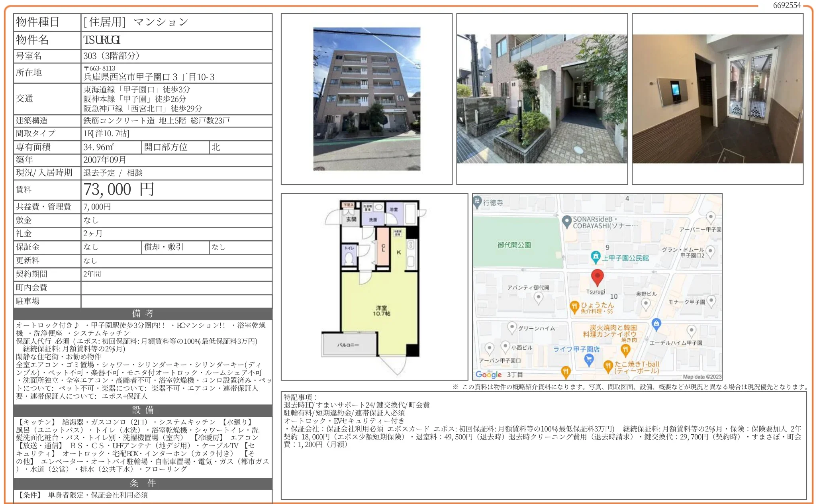The width and height of the screenshot is (819, 504).
Task: Click the 行徳寺 temple map icon
Action: pos(477,202)
